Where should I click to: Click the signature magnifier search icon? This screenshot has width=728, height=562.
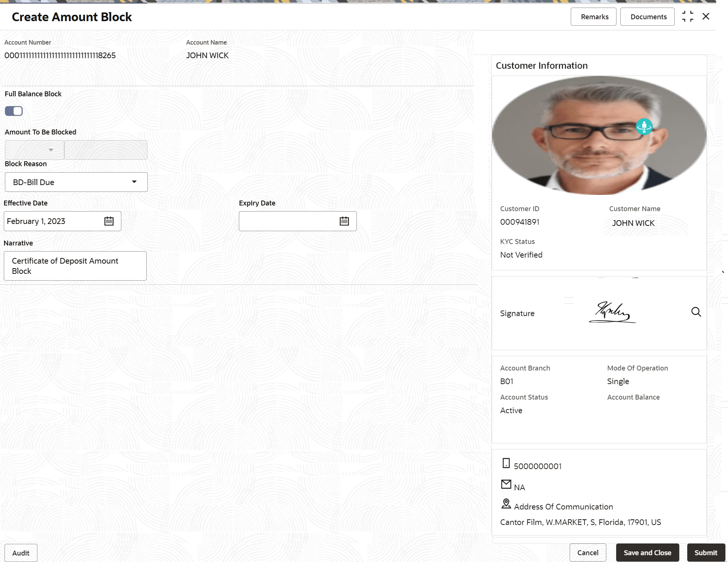pos(696,312)
